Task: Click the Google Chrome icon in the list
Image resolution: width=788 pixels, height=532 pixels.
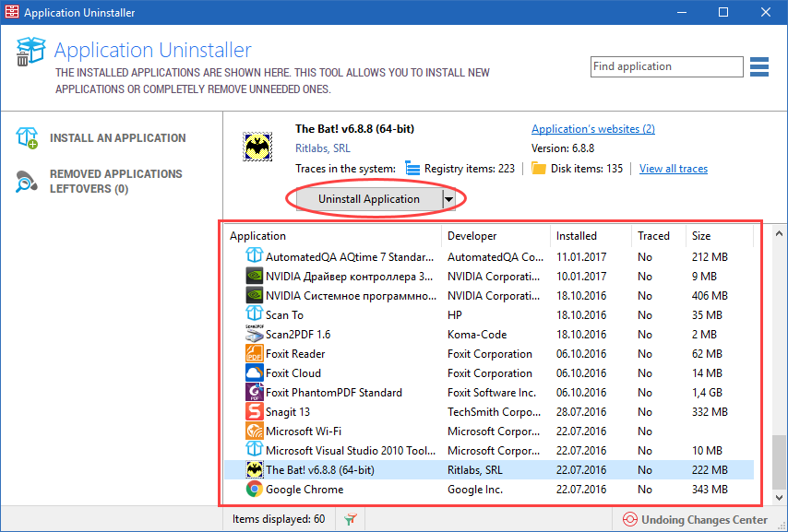Action: (x=253, y=489)
